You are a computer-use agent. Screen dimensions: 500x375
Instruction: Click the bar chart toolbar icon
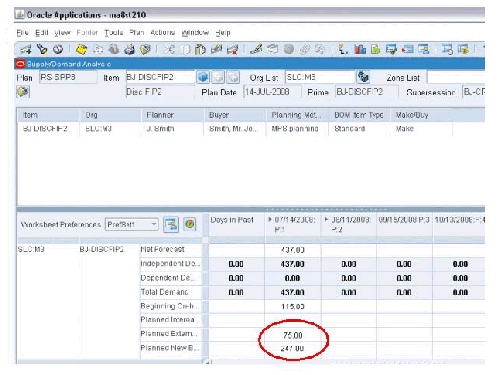click(360, 49)
